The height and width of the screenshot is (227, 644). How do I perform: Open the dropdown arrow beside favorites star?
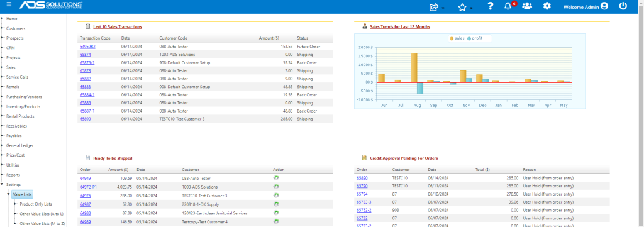click(471, 8)
